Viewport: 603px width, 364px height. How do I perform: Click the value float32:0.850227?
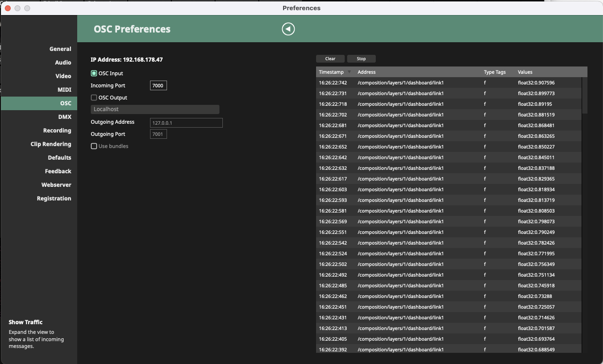(536, 147)
